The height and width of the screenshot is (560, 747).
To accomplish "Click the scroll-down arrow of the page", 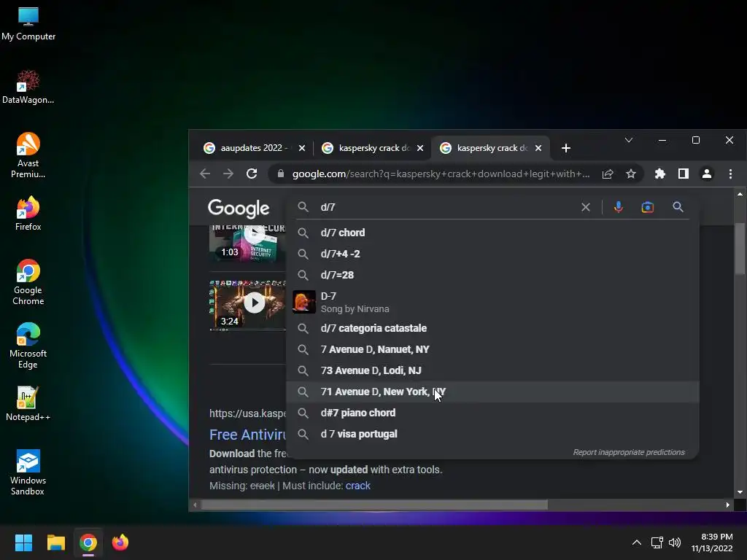I will (740, 492).
